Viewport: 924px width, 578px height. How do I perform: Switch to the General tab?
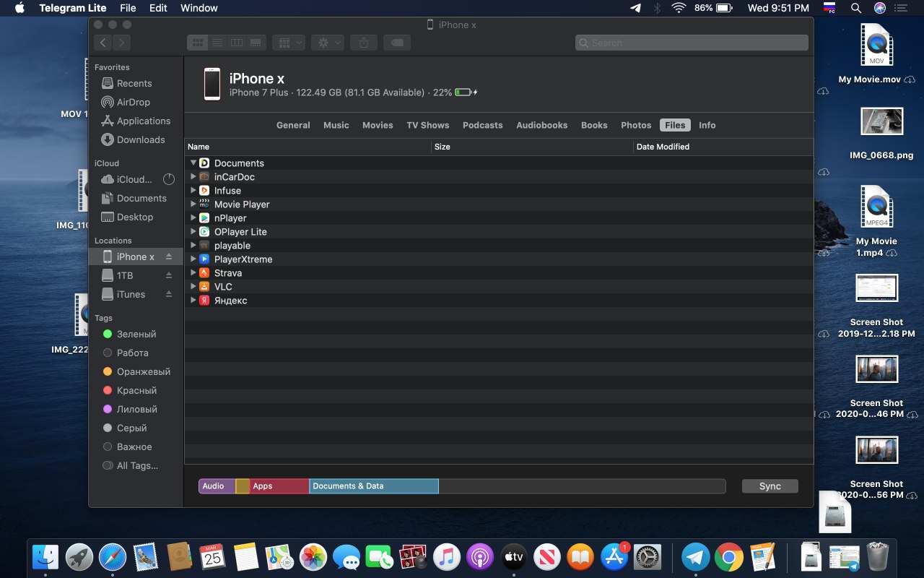coord(293,125)
